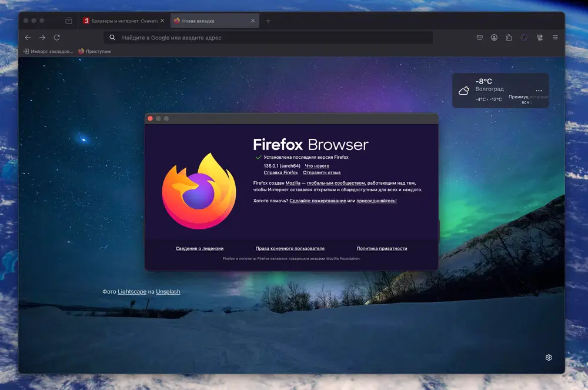The width and height of the screenshot is (588, 390).
Task: Click 'Отправить отзыв' feedback link
Action: [322, 172]
